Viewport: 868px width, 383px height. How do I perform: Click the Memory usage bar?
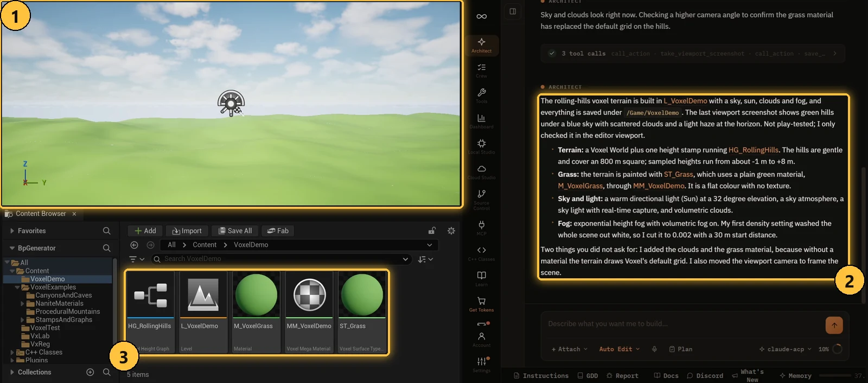[835, 375]
